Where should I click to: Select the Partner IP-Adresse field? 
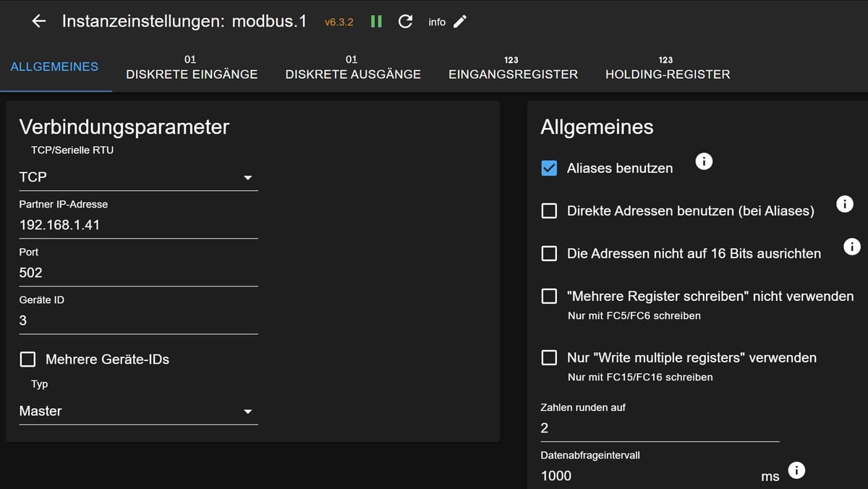(x=137, y=225)
